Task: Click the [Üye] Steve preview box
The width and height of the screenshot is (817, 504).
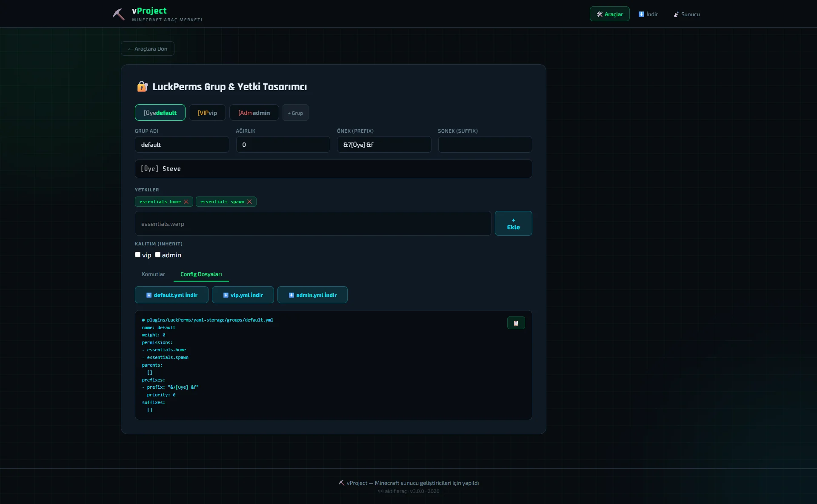Action: [333, 169]
